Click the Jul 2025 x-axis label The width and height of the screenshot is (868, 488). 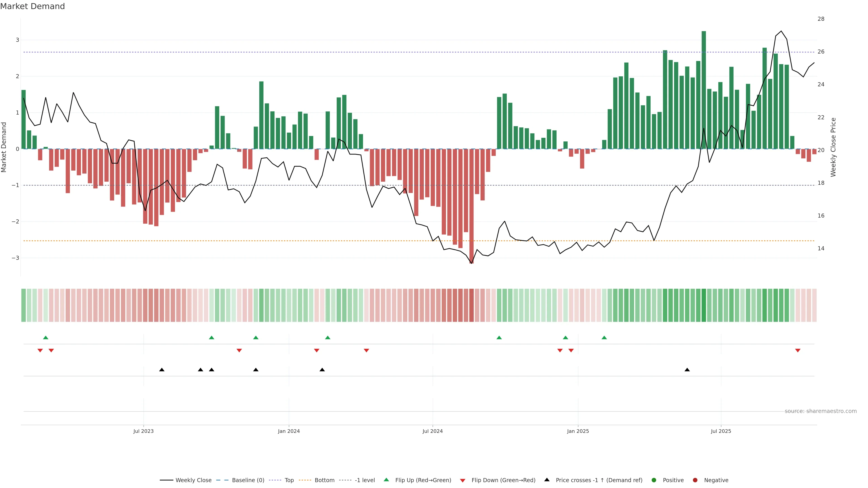coord(721,432)
